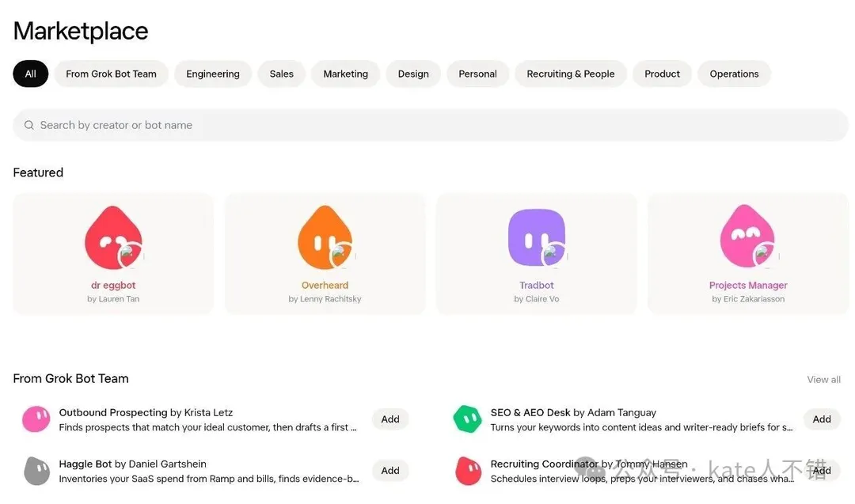Screen dimensions: 855x504
Task: Click the pink Outbound Prospecting bot icon
Action: point(36,419)
